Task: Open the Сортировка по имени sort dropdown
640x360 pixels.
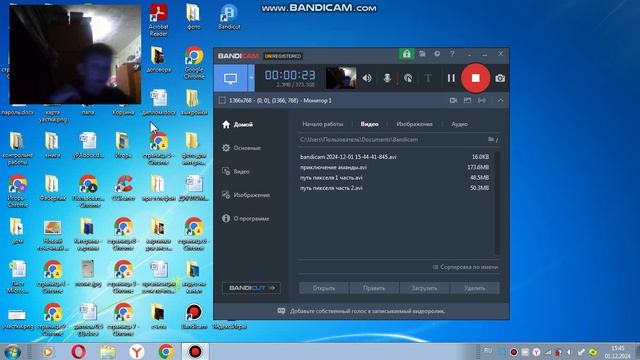Action: click(x=466, y=267)
